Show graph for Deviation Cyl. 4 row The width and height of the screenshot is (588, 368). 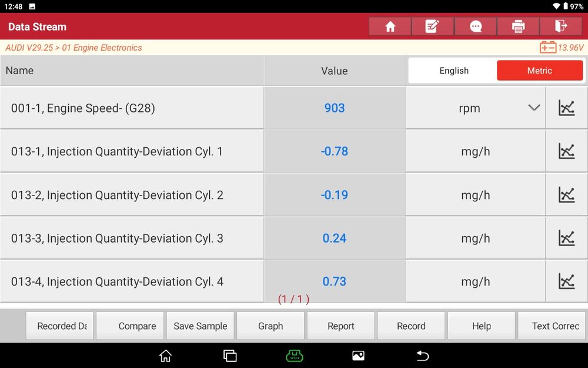click(x=566, y=281)
